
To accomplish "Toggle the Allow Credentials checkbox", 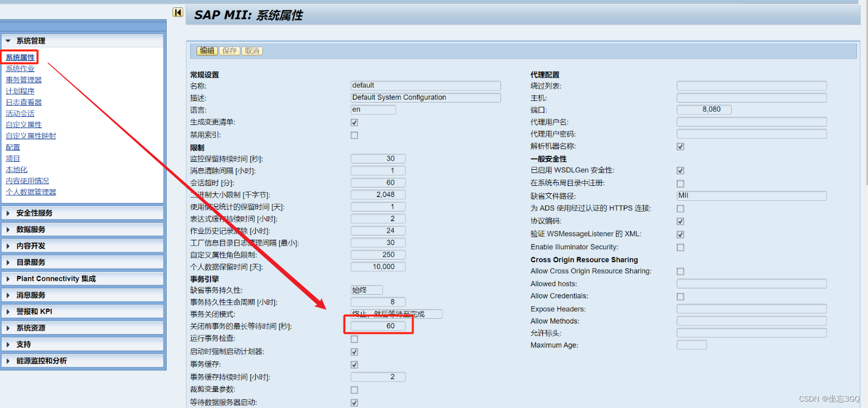I will [x=681, y=296].
